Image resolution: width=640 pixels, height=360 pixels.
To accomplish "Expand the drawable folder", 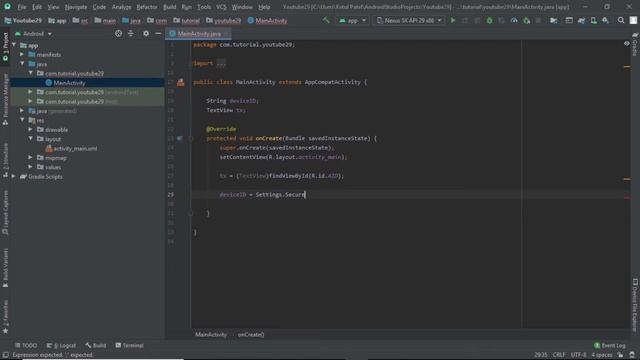I will pyautogui.click(x=31, y=129).
